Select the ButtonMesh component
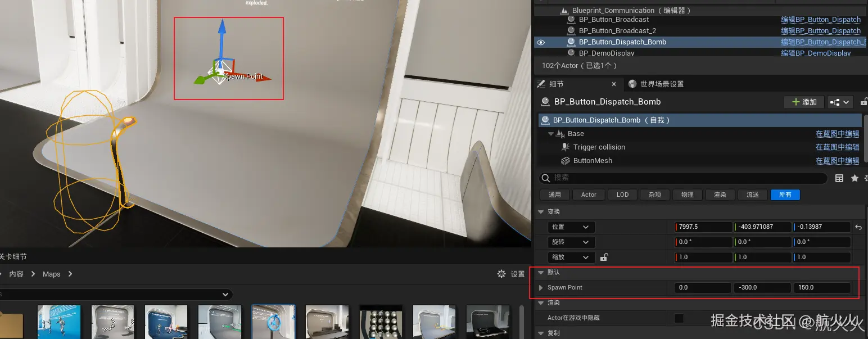Viewport: 868px width, 339px height. tap(593, 161)
